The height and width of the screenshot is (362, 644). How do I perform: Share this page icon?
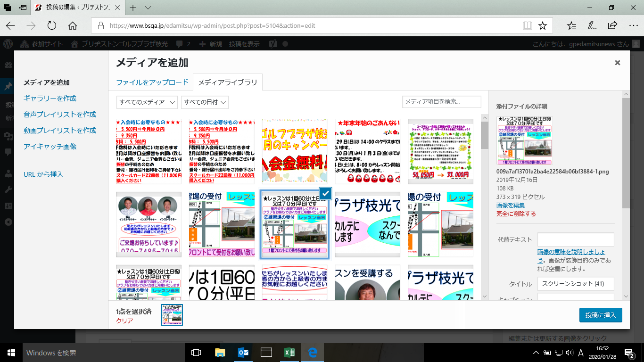pyautogui.click(x=612, y=25)
